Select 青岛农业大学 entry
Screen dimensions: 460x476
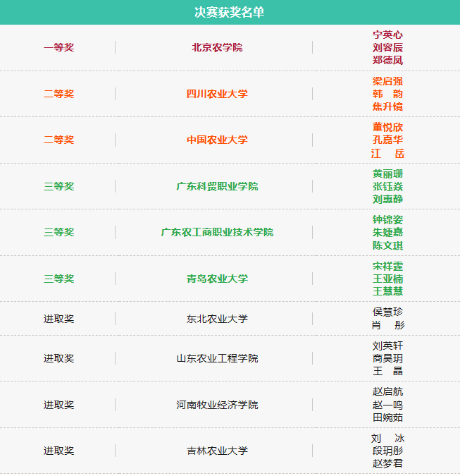[x=217, y=279]
